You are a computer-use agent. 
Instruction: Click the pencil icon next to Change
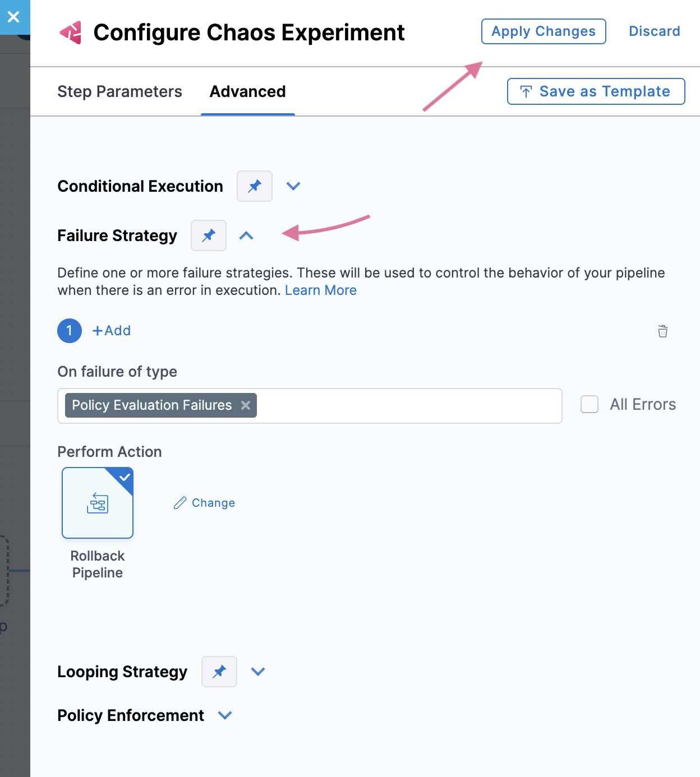180,503
